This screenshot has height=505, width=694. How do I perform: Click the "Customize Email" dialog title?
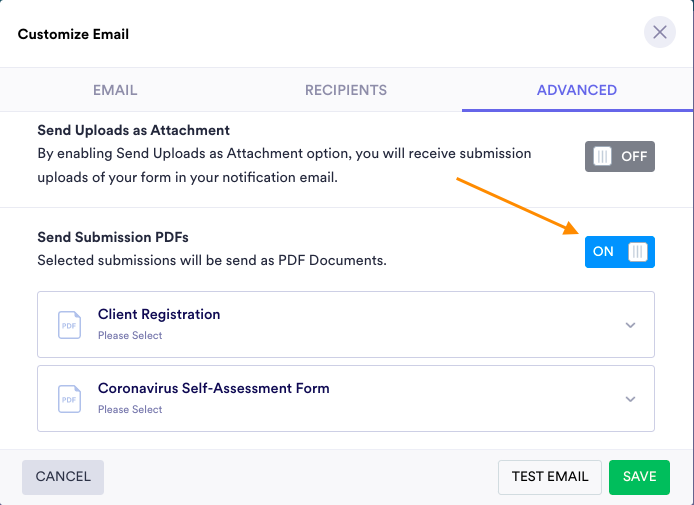pos(73,34)
